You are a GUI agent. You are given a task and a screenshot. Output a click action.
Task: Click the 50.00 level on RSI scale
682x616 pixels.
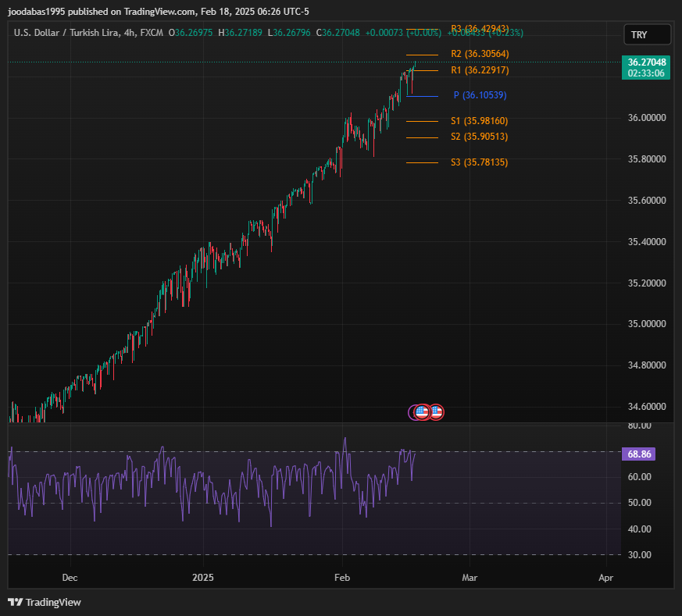tap(638, 503)
